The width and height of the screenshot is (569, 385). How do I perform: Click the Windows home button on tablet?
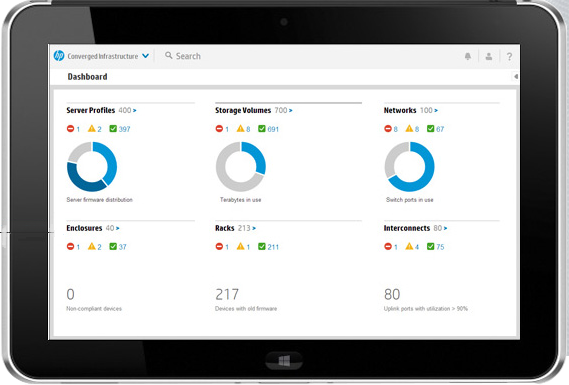coord(284,361)
